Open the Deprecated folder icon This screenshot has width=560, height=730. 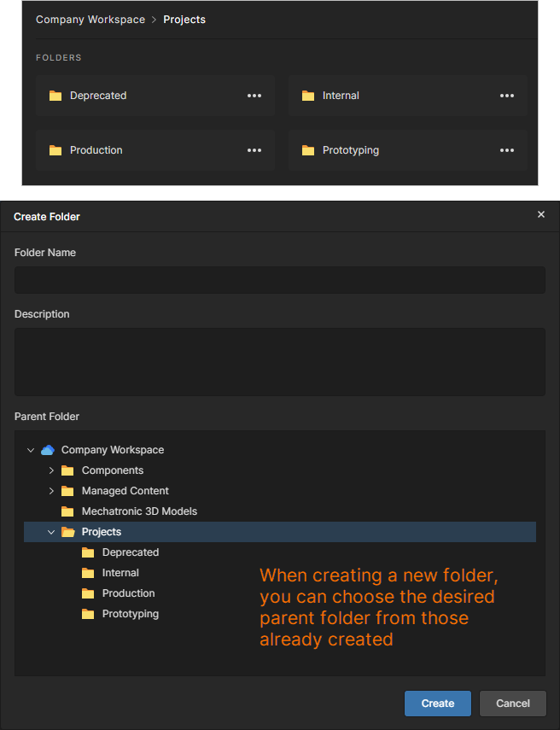(55, 96)
